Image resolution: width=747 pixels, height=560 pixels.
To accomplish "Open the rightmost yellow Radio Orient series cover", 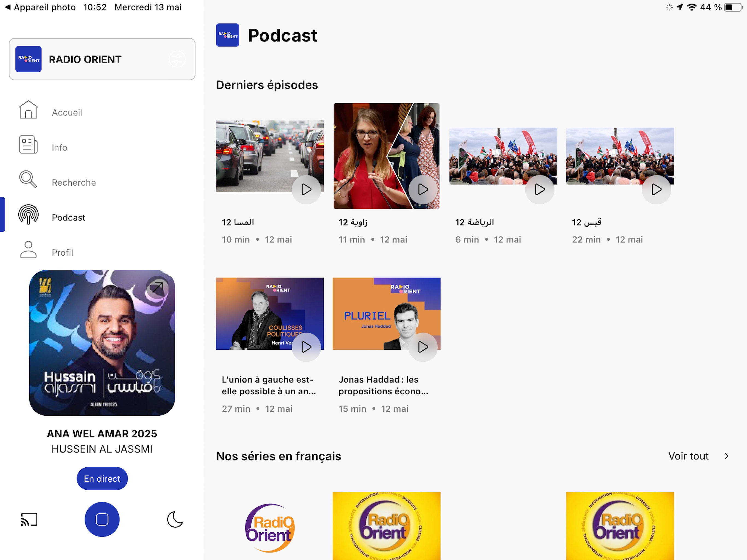I will click(x=620, y=526).
